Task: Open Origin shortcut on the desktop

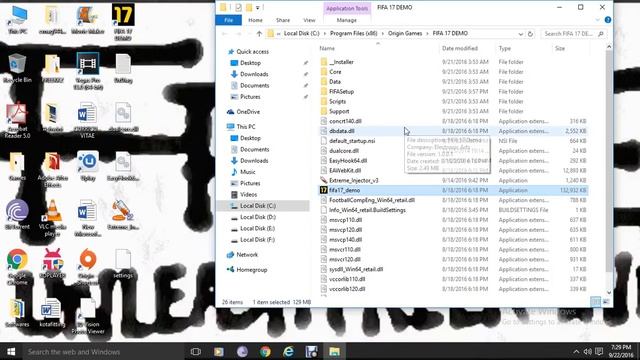Action: (87, 267)
